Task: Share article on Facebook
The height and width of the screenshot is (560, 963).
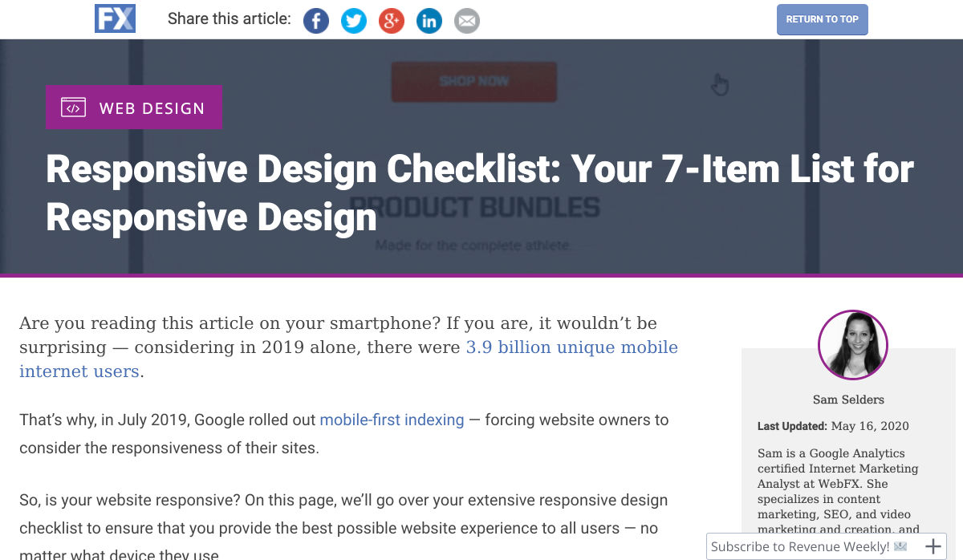Action: [316, 20]
